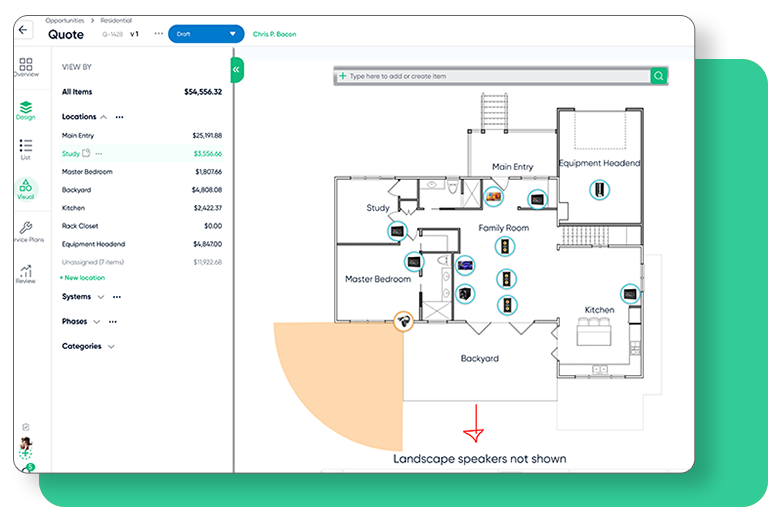Collapse the Locations section
This screenshot has height=526, width=780.
coord(103,117)
